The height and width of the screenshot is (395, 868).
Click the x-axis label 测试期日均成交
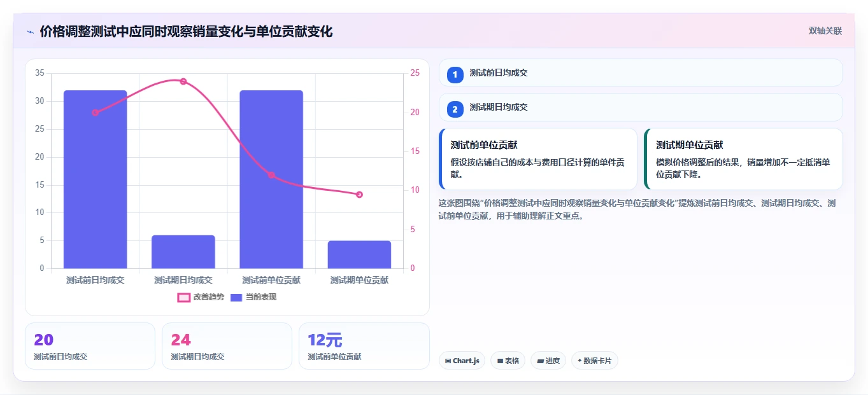(183, 280)
